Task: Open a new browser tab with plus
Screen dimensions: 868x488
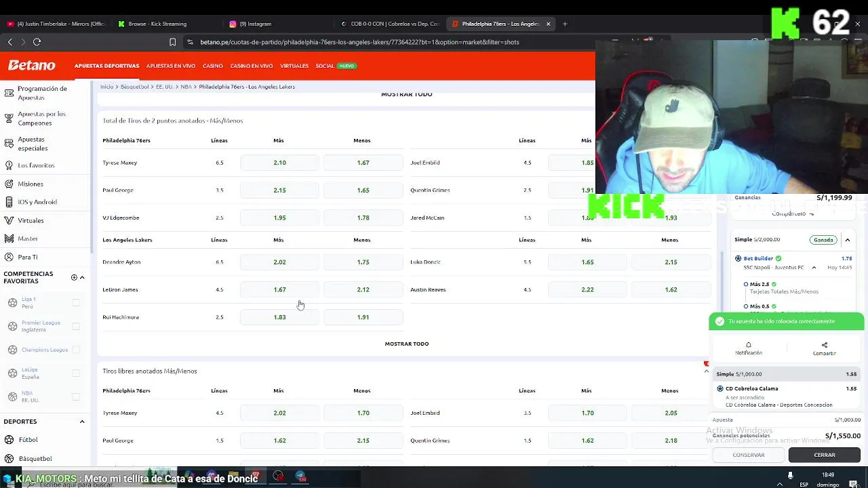Action: point(565,24)
